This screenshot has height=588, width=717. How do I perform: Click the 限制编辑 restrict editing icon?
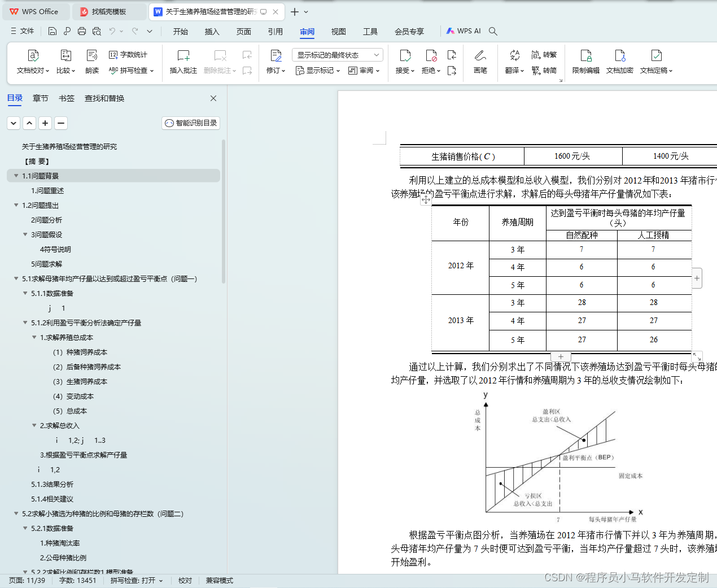(586, 55)
